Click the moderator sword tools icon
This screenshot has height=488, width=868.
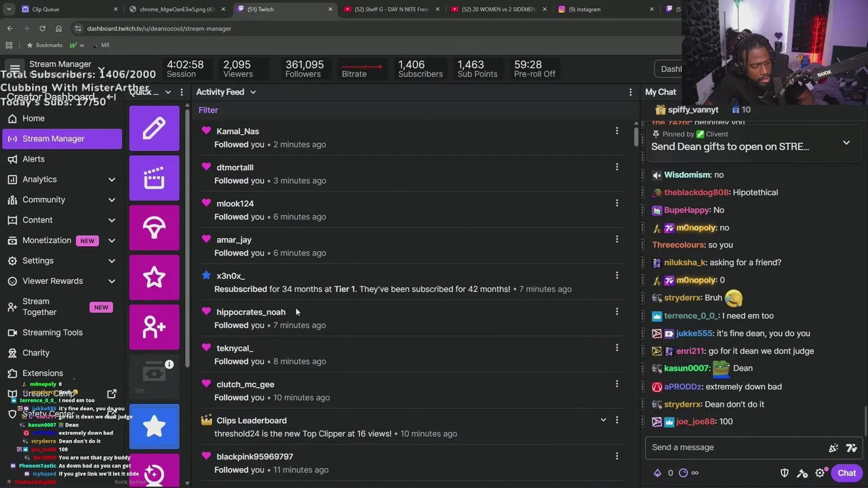click(802, 473)
